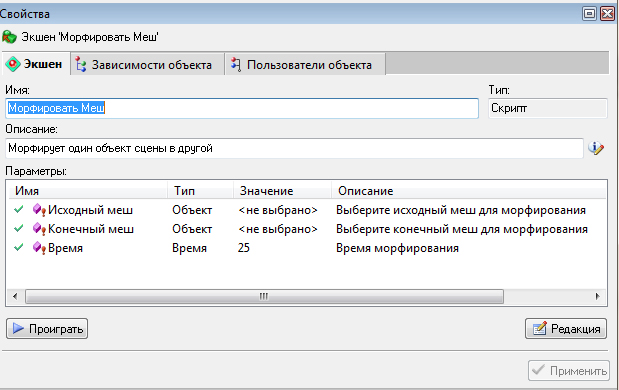619x390 pixels.
Task: Close the Свойства panel
Action: tap(607, 14)
